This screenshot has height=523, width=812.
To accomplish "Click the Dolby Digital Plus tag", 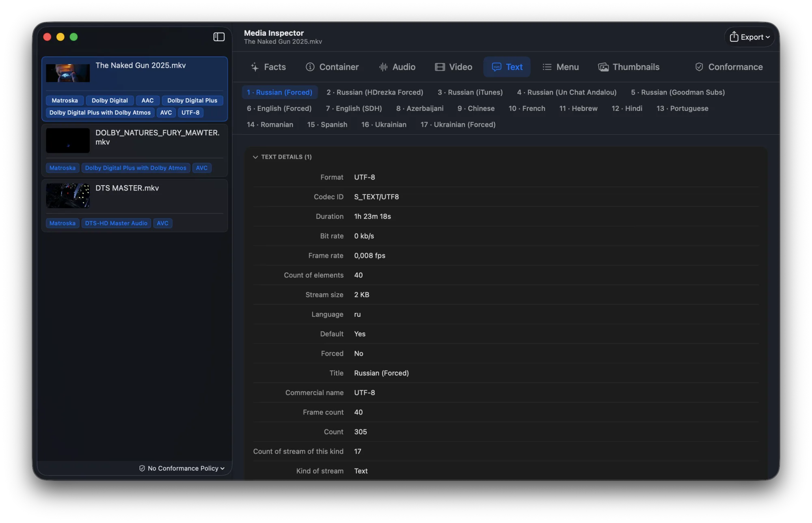I will pyautogui.click(x=192, y=100).
